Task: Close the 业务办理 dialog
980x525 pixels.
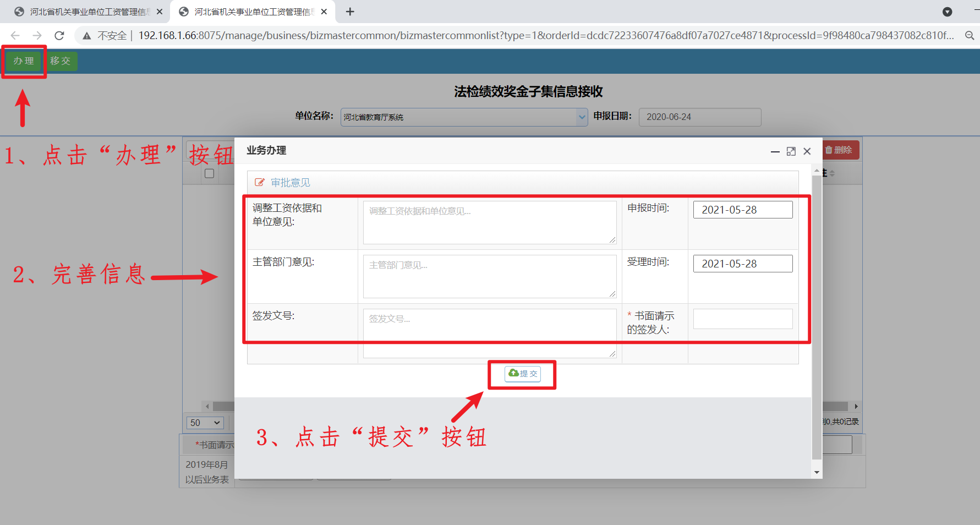Action: click(x=807, y=151)
